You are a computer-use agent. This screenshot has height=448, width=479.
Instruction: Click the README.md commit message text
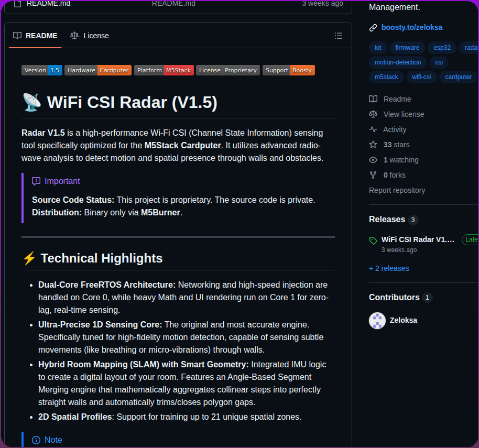click(x=173, y=4)
